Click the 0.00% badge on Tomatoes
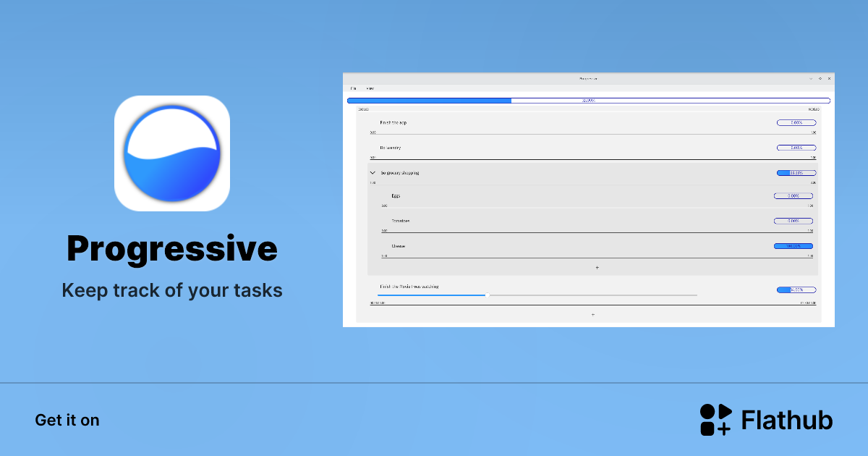Image resolution: width=868 pixels, height=456 pixels. [x=793, y=221]
